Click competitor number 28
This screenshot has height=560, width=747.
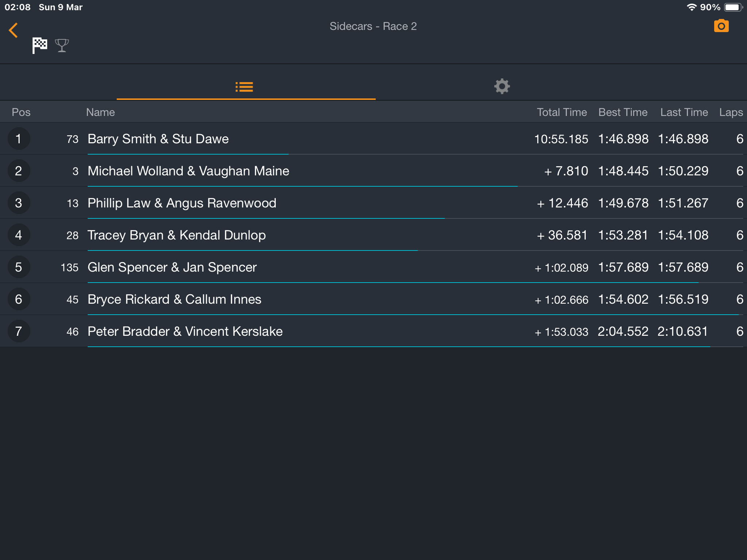73,236
